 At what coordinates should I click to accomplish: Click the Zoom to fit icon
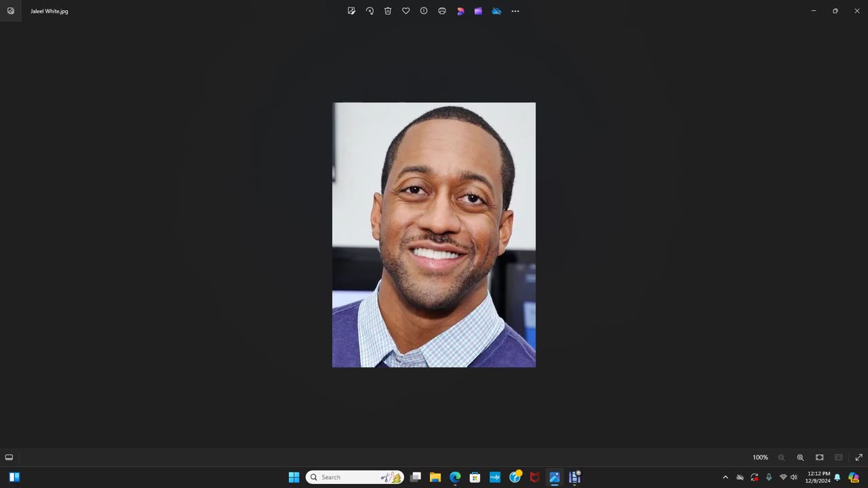(x=819, y=457)
